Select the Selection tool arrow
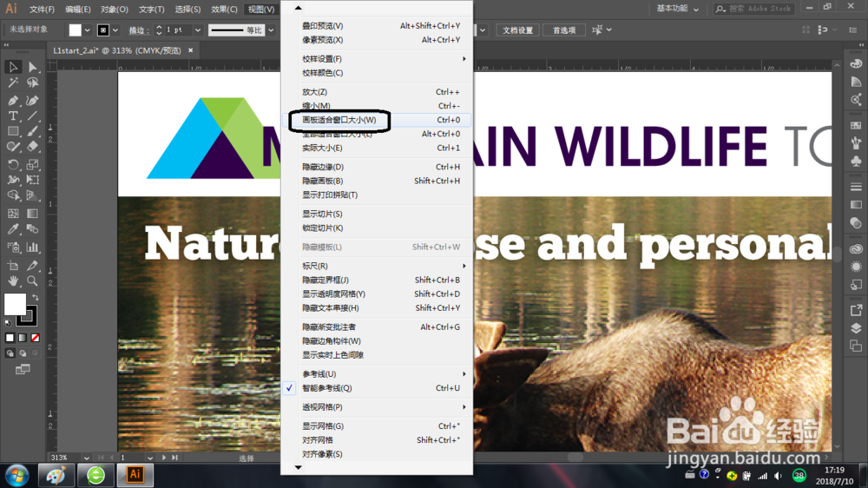This screenshot has width=868, height=488. coord(13,67)
